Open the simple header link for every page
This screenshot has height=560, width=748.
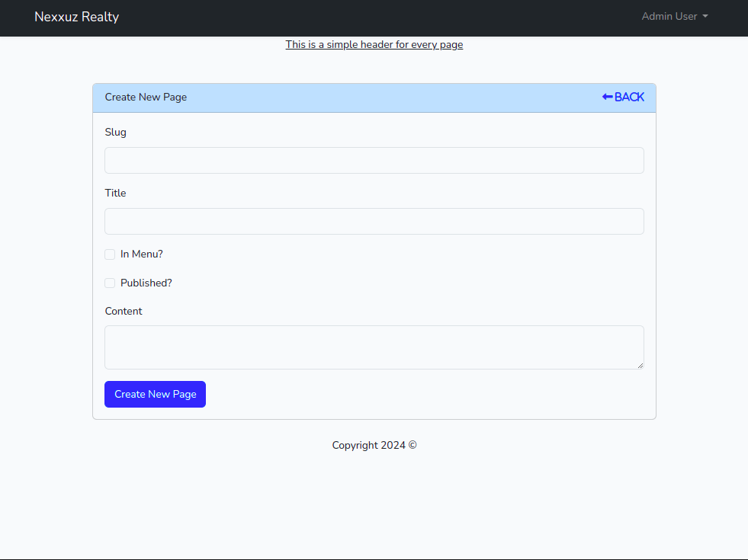(x=374, y=44)
